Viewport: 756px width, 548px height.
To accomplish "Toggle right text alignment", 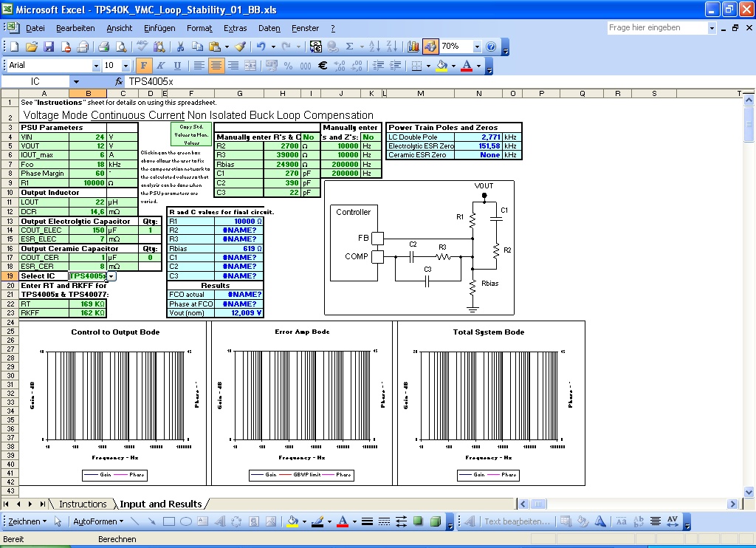I will click(x=233, y=66).
